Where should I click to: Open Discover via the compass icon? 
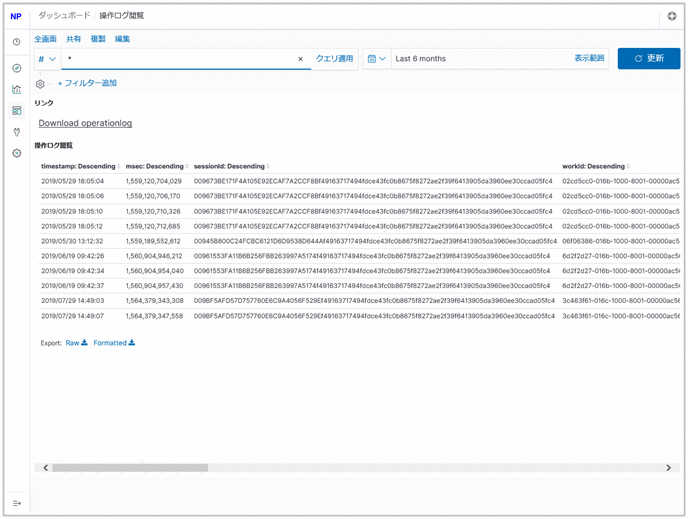click(16, 68)
